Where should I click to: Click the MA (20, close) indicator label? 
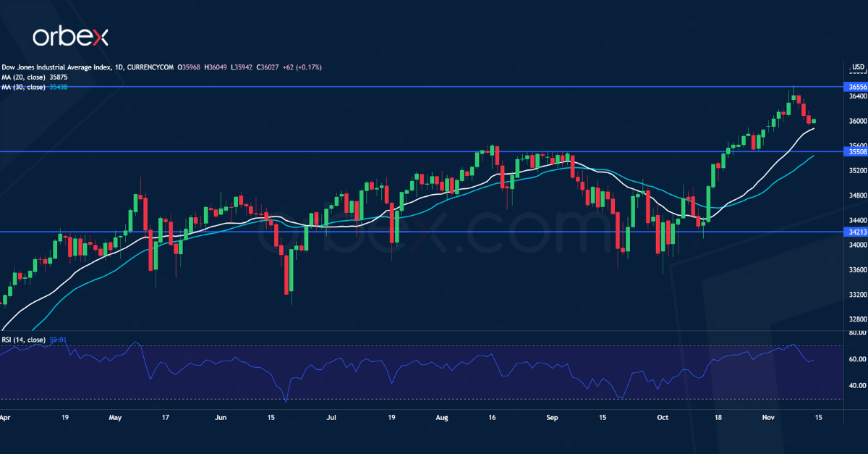(22, 77)
